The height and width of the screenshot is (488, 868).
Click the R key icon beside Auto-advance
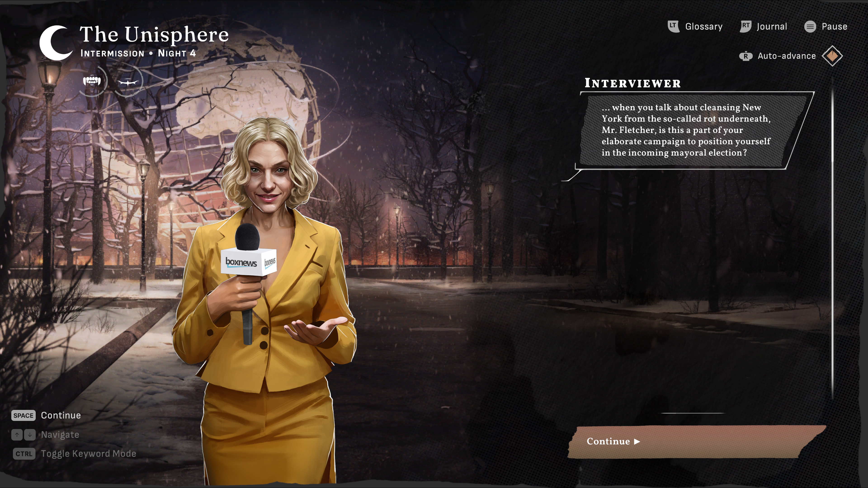(746, 56)
